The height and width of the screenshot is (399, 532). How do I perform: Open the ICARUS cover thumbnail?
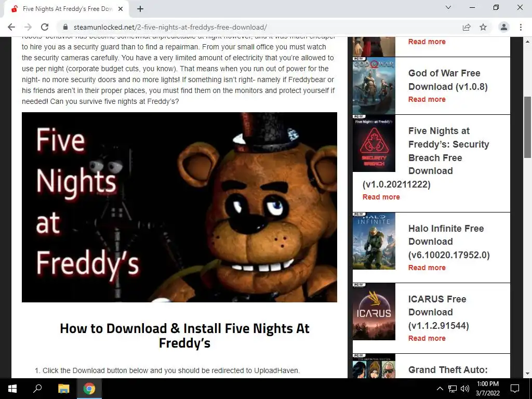click(x=374, y=312)
